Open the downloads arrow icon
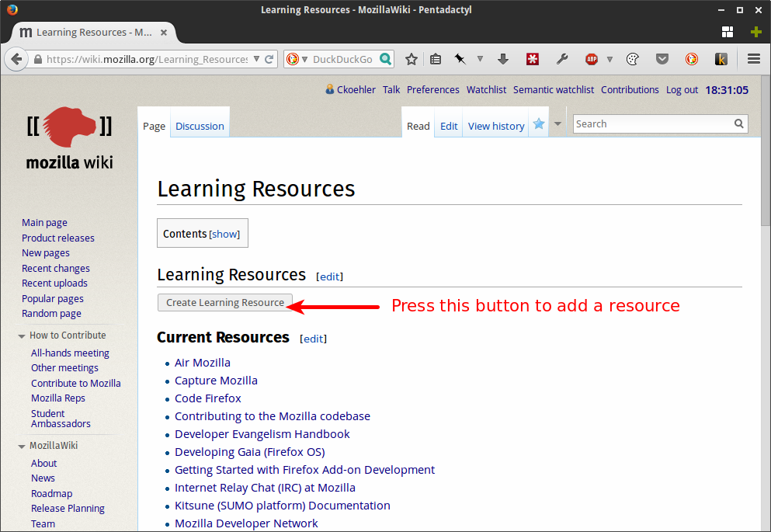The width and height of the screenshot is (771, 532). tap(503, 60)
